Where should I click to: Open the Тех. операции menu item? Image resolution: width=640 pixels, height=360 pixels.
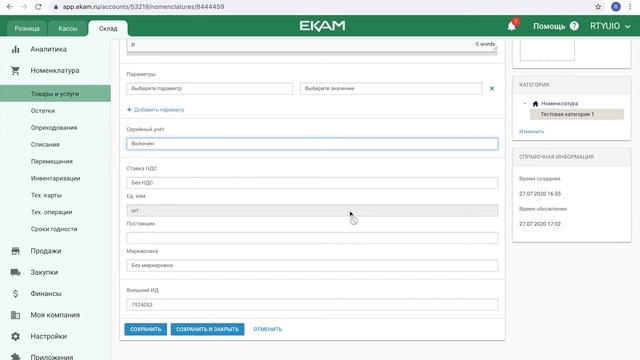[x=51, y=212]
